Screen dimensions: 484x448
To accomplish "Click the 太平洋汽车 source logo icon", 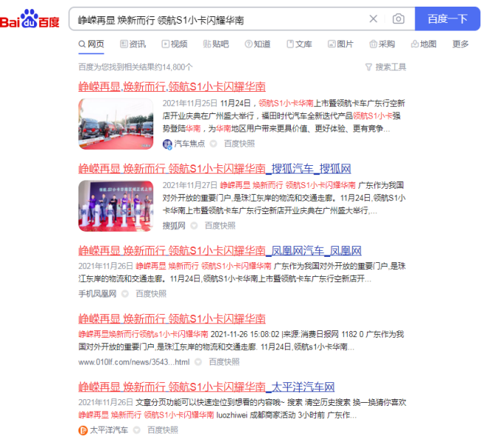I will pyautogui.click(x=84, y=429).
